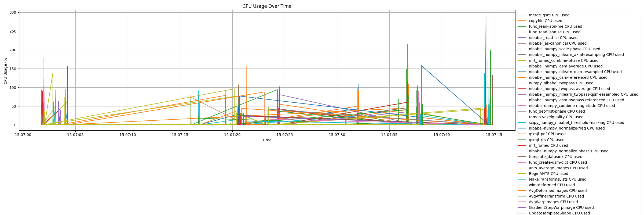Screen dimensions: 644x215
Task: Click the romeo-voxelquality legend color line
Action: click(522, 117)
